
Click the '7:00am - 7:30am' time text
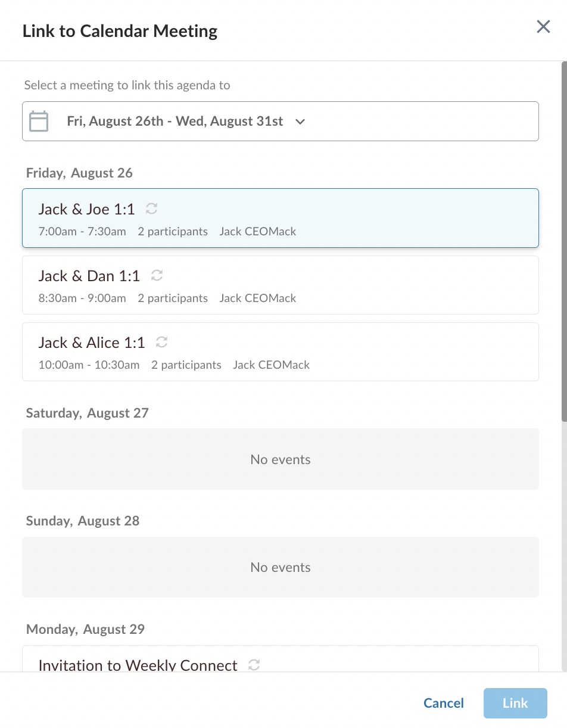82,231
